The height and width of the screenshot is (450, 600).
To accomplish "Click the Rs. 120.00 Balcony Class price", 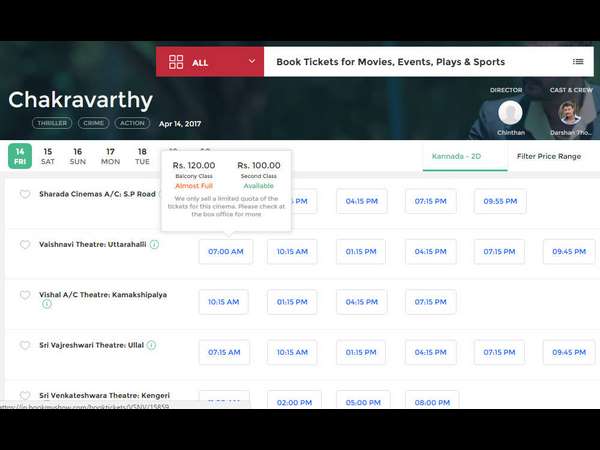I will tap(194, 165).
